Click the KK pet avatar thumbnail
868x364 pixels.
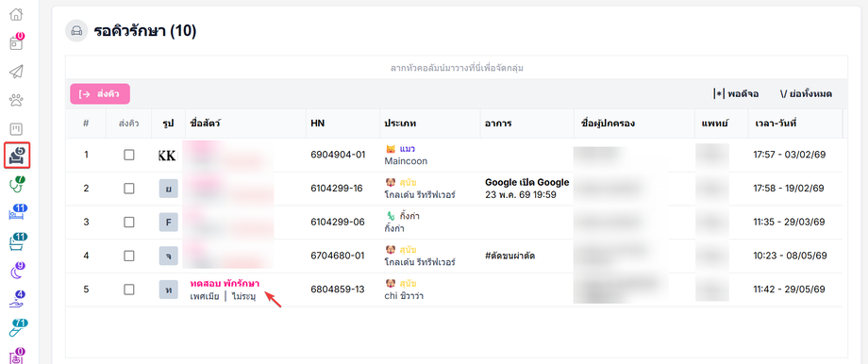coord(167,156)
